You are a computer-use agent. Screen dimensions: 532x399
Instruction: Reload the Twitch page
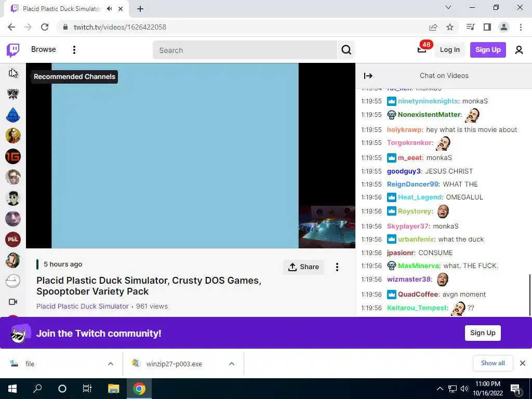[45, 27]
